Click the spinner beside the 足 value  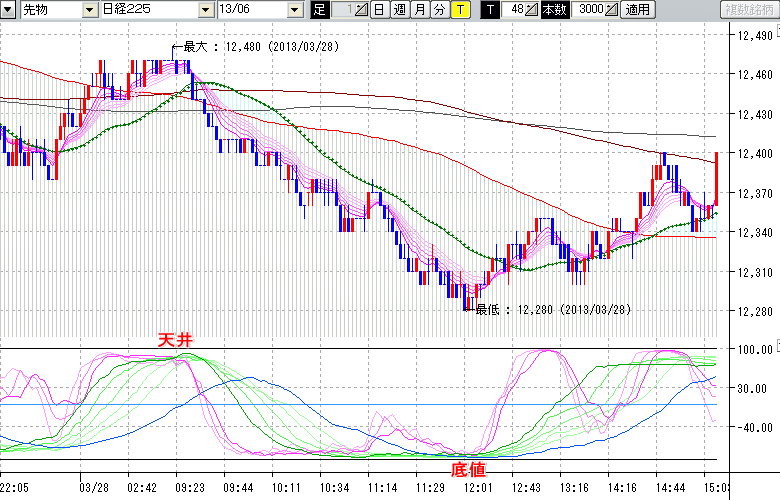(361, 9)
